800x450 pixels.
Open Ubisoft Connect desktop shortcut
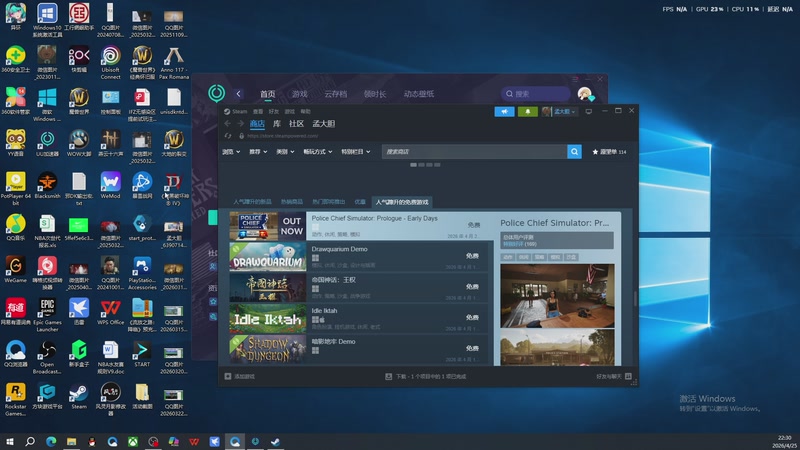(110, 63)
